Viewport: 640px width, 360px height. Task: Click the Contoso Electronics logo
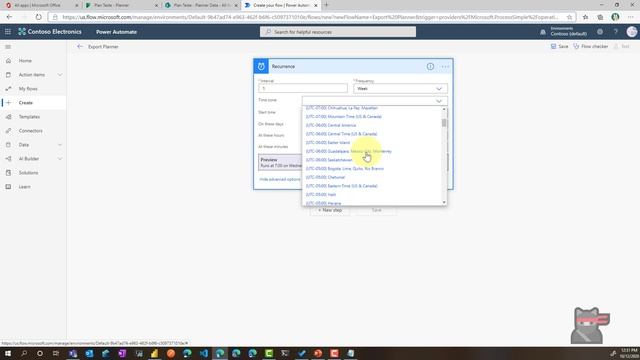50,31
